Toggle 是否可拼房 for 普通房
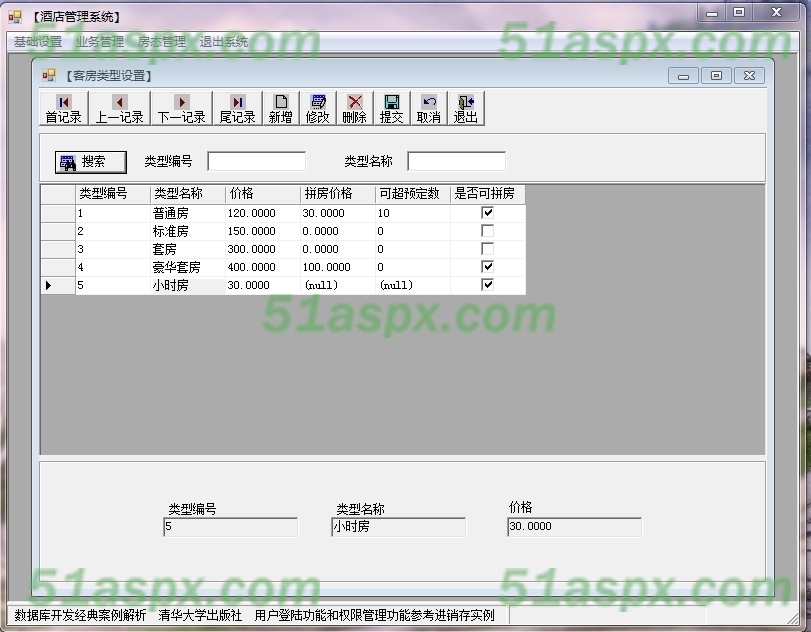The width and height of the screenshot is (811, 632). coord(487,213)
